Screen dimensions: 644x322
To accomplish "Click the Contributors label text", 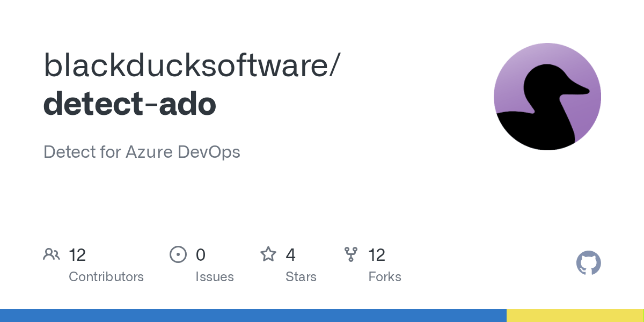I will point(106,276).
